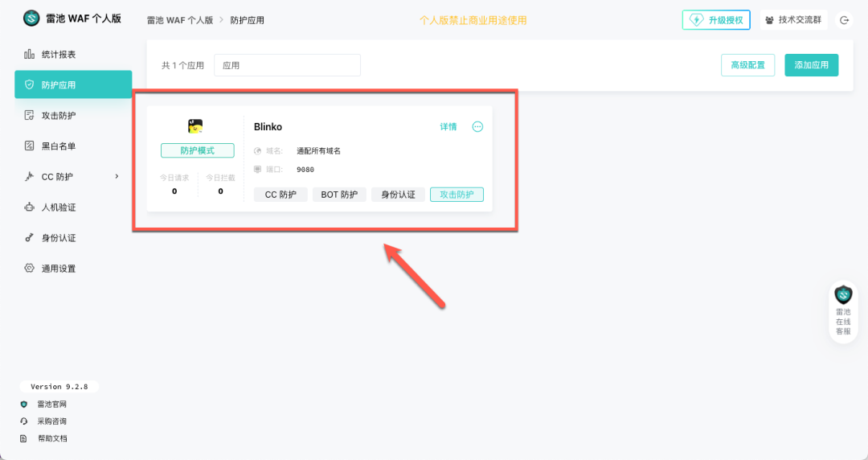868x460 pixels.
Task: Click Blinko's 身份认证 tag
Action: pos(398,195)
